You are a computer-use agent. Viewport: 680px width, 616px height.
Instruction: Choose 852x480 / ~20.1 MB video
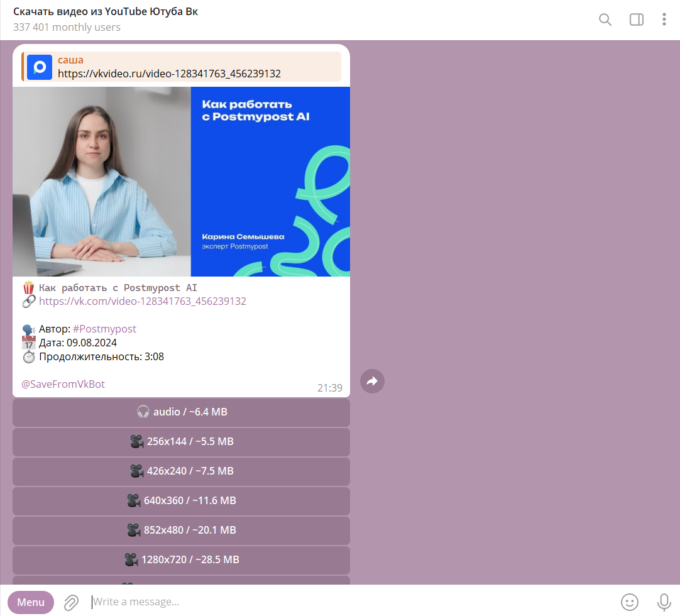coord(181,530)
